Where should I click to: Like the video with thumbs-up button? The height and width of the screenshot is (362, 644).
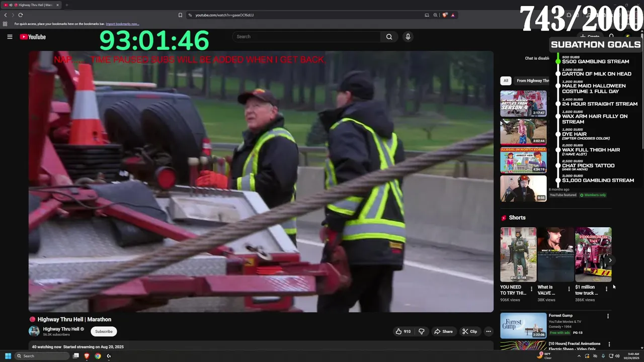[404, 331]
